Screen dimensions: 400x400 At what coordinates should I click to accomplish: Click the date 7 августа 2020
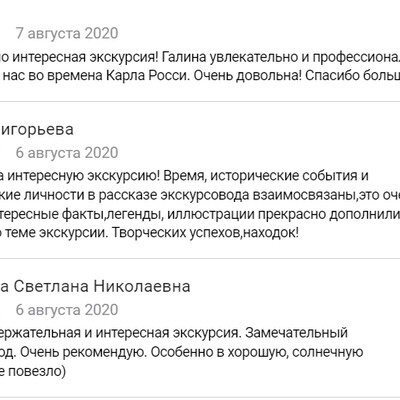tap(67, 33)
